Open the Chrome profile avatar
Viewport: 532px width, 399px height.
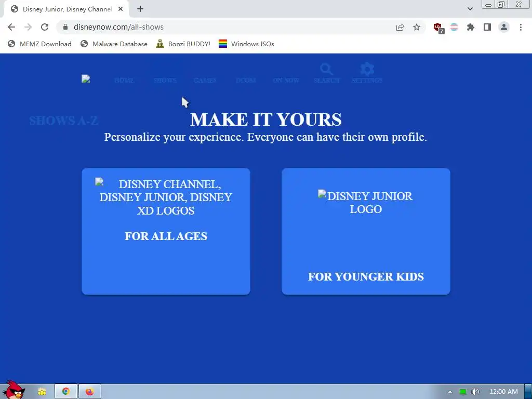coord(504,27)
